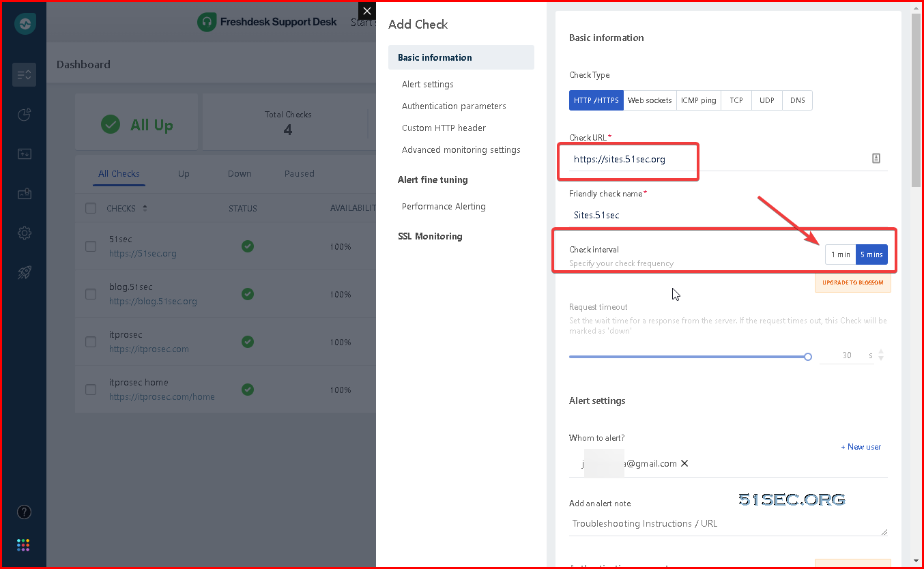The width and height of the screenshot is (924, 569).
Task: Select Web sockets check type
Action: (x=650, y=100)
